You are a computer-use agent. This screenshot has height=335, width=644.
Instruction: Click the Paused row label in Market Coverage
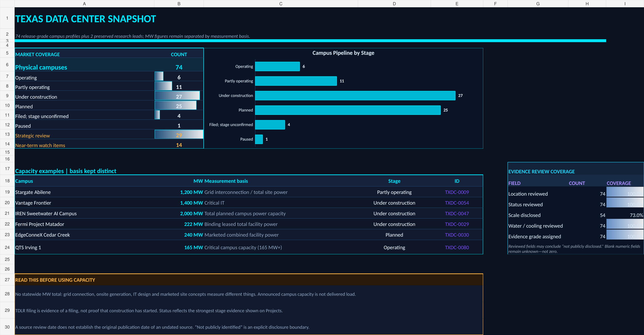tap(23, 126)
